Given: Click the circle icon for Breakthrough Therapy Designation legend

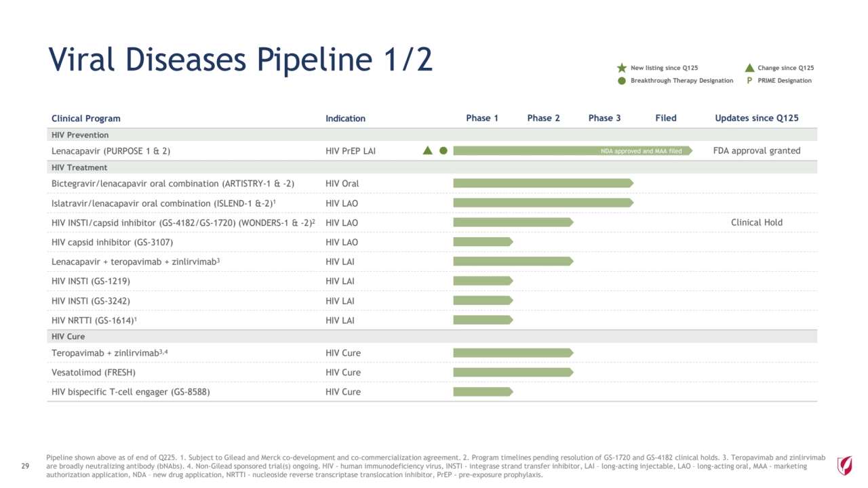Looking at the screenshot, I should click(x=622, y=81).
